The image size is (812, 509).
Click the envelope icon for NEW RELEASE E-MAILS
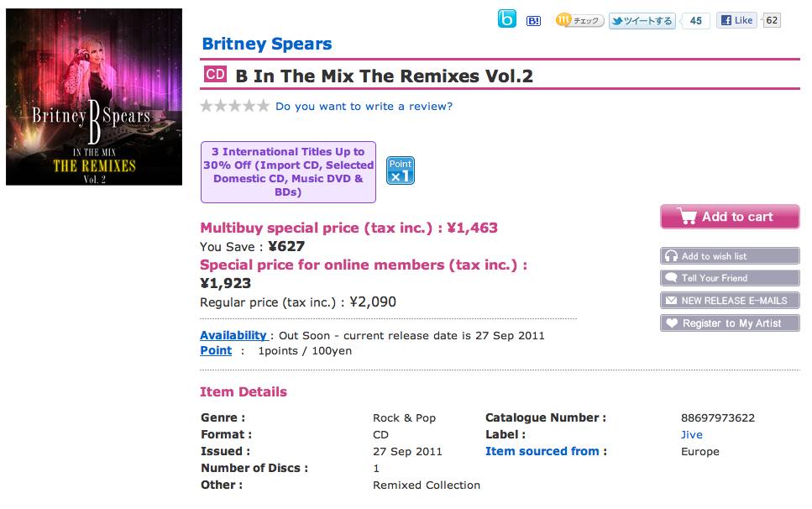(x=670, y=300)
